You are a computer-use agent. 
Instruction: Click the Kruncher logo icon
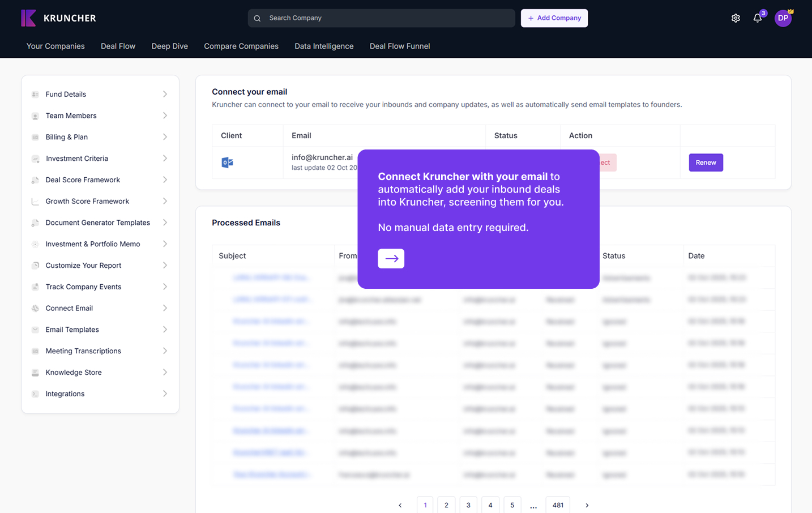(x=28, y=18)
